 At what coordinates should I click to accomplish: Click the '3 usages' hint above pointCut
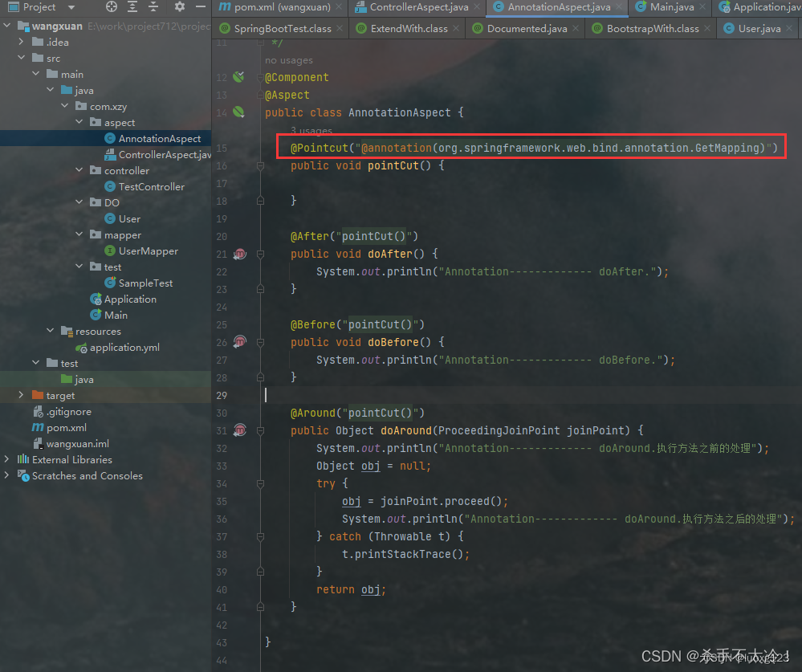311,130
